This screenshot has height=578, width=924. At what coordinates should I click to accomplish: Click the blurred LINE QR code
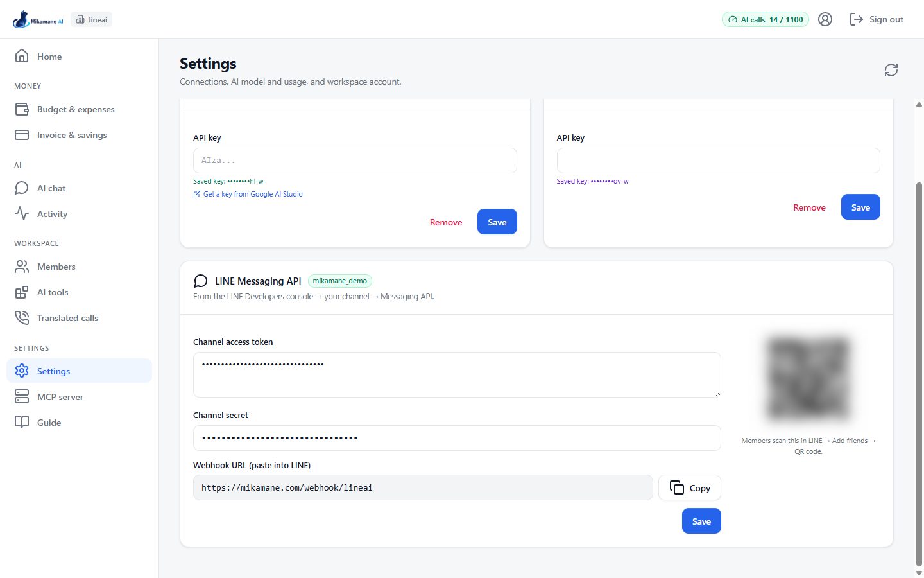coord(809,379)
